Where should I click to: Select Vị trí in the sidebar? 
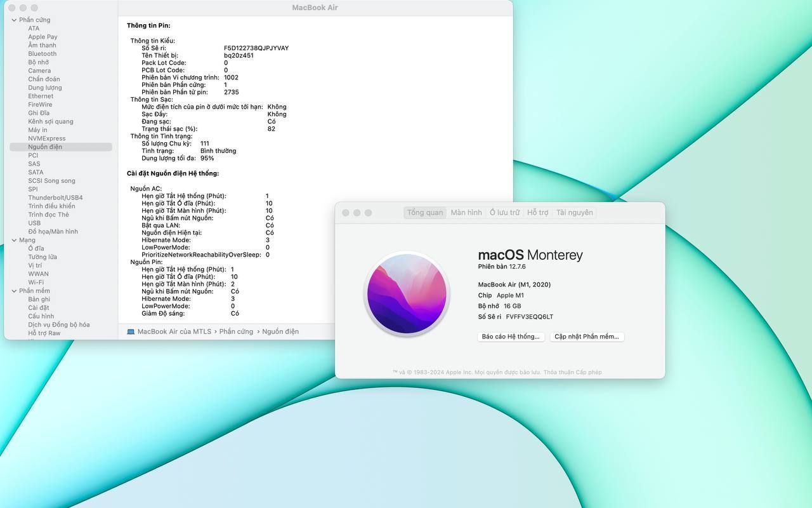pos(35,265)
